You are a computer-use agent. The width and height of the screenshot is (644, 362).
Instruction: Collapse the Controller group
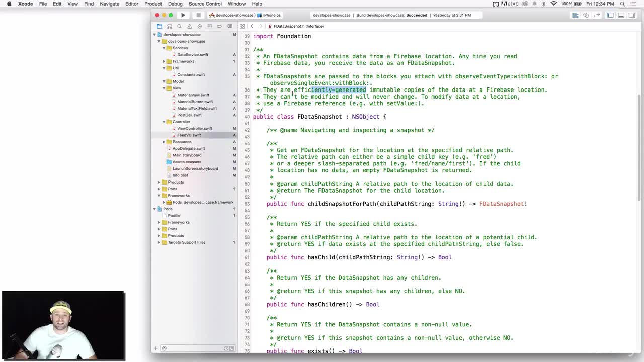coord(164,122)
